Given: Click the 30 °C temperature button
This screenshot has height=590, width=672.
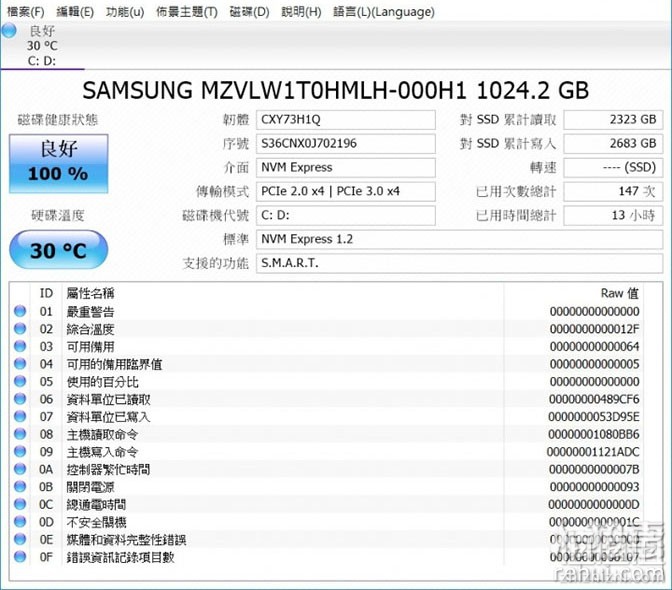Looking at the screenshot, I should 59,250.
